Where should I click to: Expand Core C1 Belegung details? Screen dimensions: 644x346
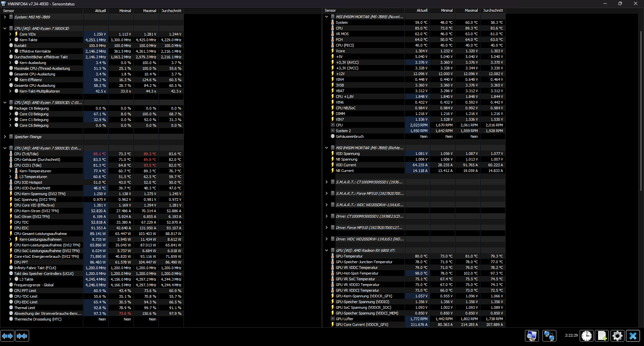10,120
